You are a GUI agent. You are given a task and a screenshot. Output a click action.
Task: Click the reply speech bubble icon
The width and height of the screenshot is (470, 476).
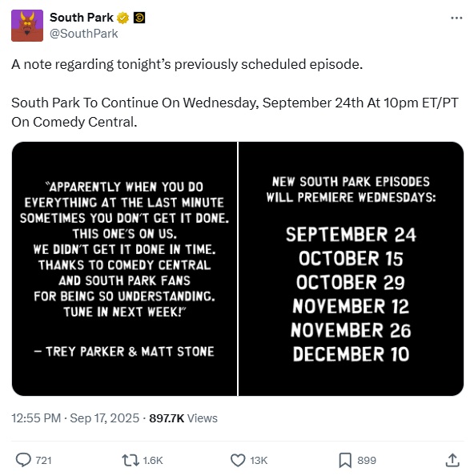click(x=23, y=460)
